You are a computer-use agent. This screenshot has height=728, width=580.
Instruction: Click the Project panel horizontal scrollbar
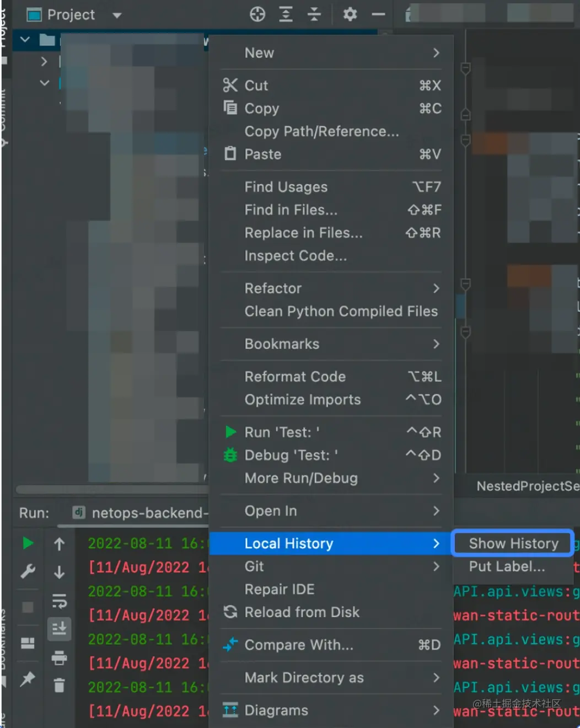pos(112,489)
